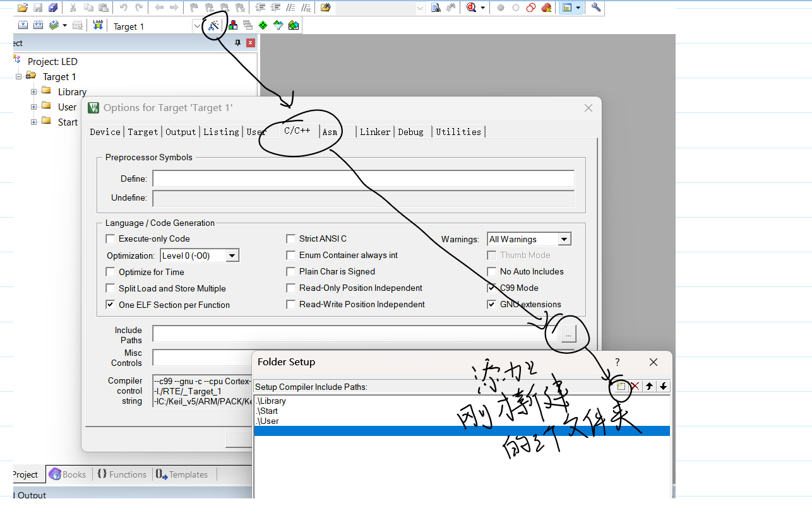Open the window layout dropdown arrow

click(x=578, y=8)
